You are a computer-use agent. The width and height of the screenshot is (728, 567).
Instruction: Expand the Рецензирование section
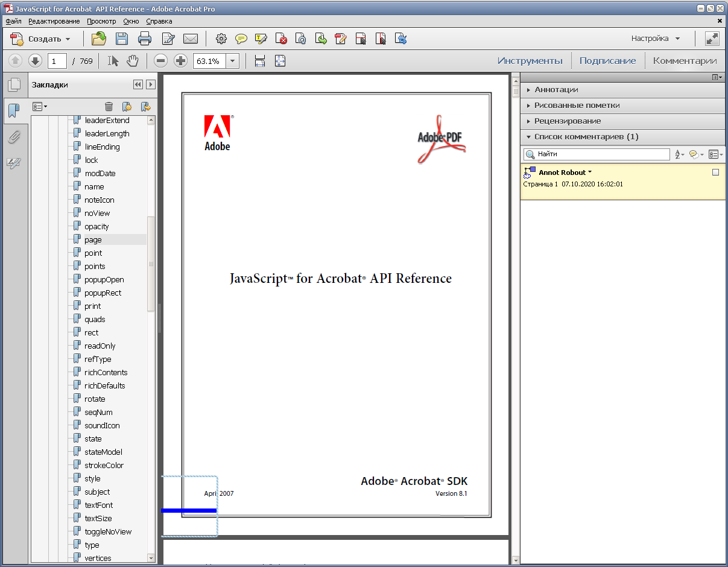[623, 121]
